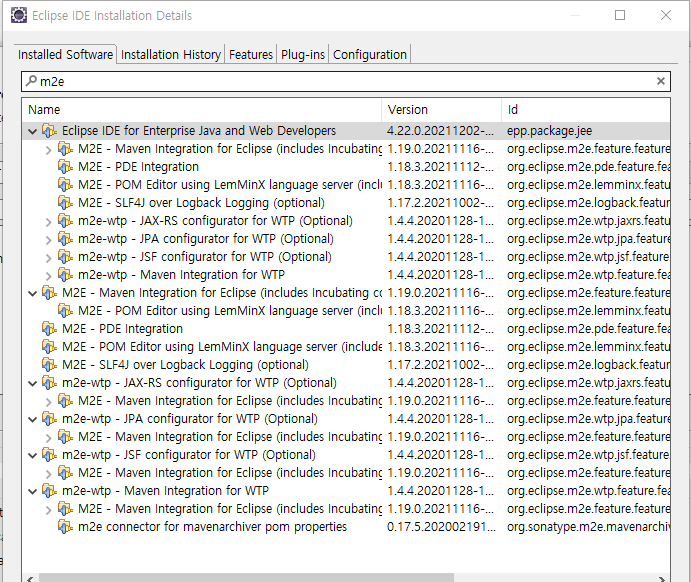Click POM Editor icon under top-level M2E Maven Integration
691x582 pixels.
(65, 311)
